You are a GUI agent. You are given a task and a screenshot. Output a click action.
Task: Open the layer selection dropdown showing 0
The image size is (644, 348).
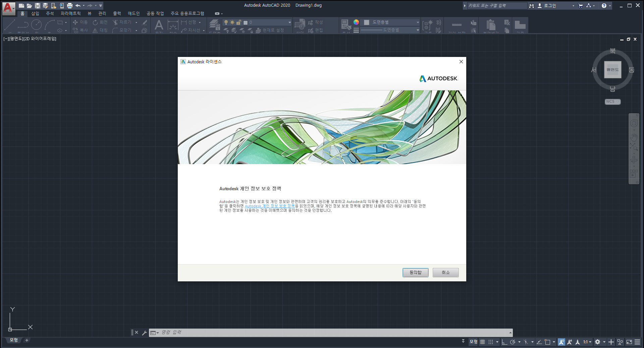pyautogui.click(x=257, y=22)
